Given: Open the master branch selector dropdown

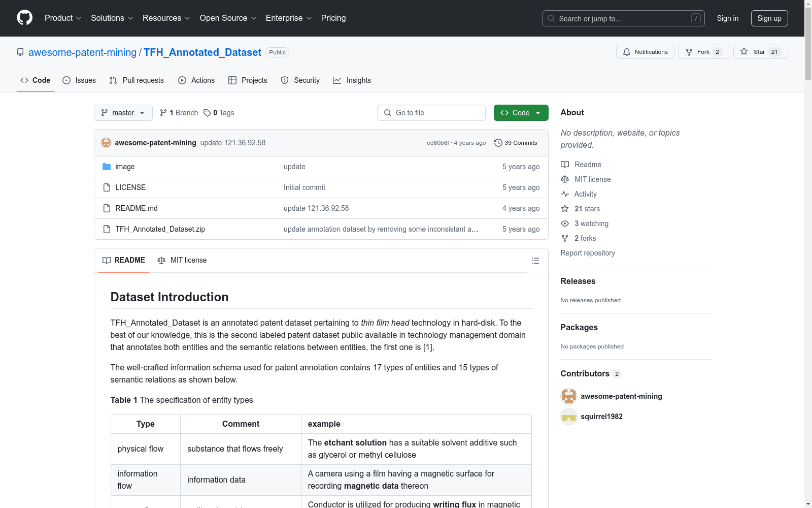Looking at the screenshot, I should coord(123,113).
